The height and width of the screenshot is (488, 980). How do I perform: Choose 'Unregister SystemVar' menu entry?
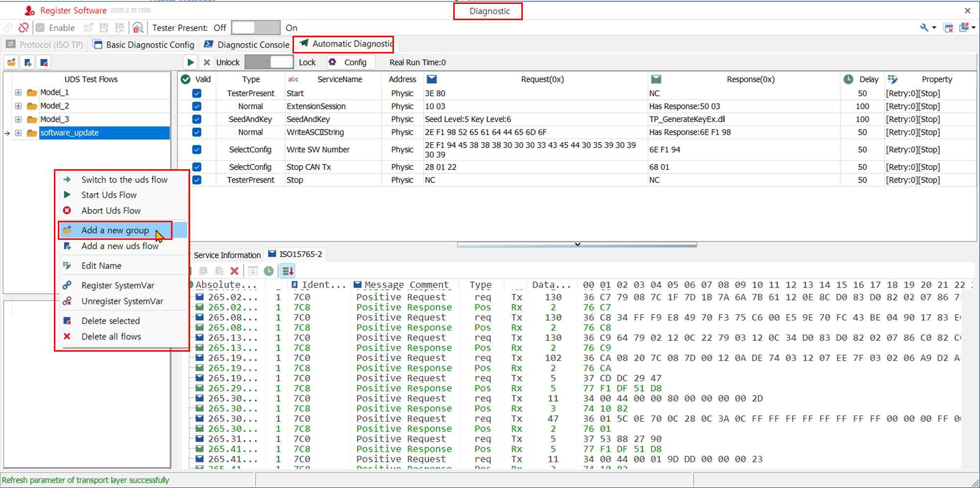click(x=122, y=301)
